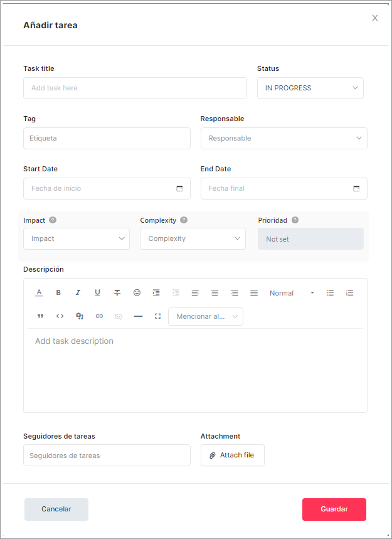The width and height of the screenshot is (392, 539).
Task: Click Guardar to save the task
Action: [334, 509]
